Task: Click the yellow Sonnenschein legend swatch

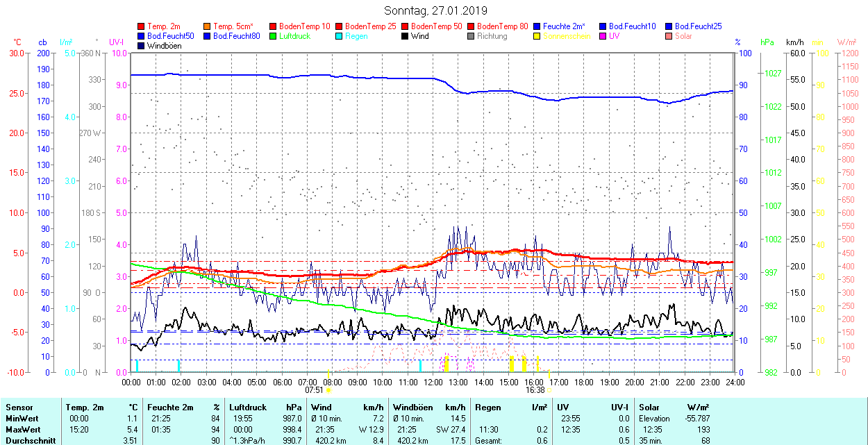Action: pyautogui.click(x=537, y=36)
